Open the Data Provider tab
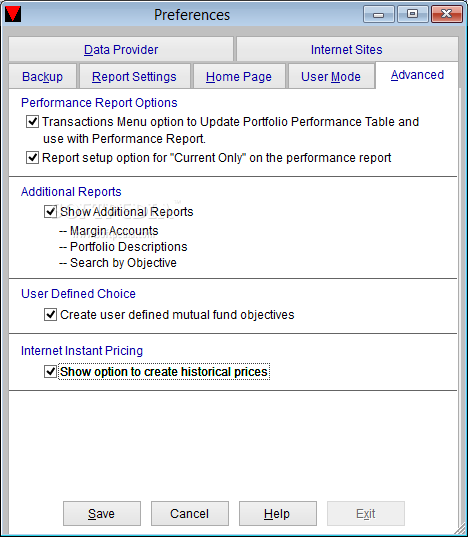Screen dimensions: 468x537 point(121,49)
